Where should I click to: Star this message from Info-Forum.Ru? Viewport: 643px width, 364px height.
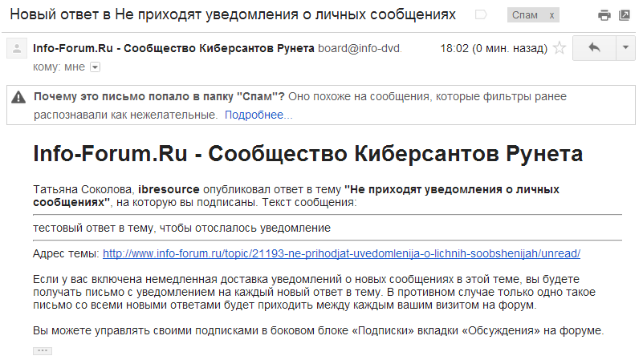click(x=560, y=48)
